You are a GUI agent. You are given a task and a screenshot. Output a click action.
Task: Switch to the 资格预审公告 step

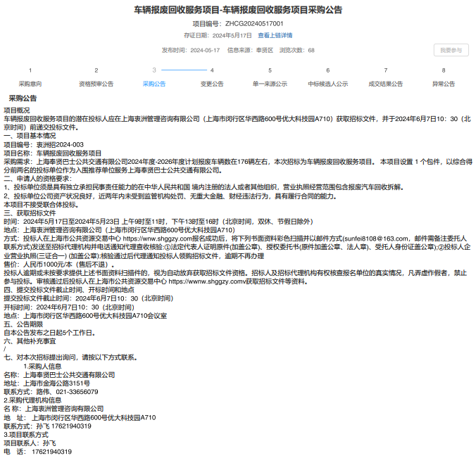[96, 83]
